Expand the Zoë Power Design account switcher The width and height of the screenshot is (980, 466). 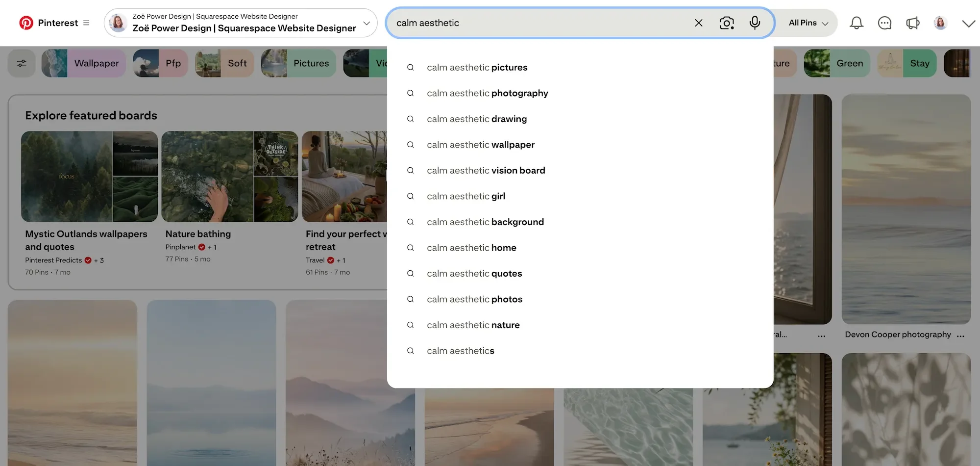tap(366, 23)
